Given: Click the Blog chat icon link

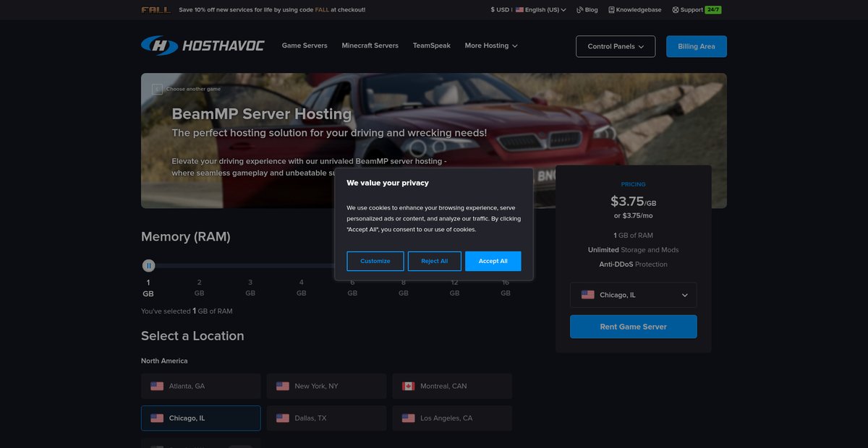Looking at the screenshot, I should pos(587,10).
